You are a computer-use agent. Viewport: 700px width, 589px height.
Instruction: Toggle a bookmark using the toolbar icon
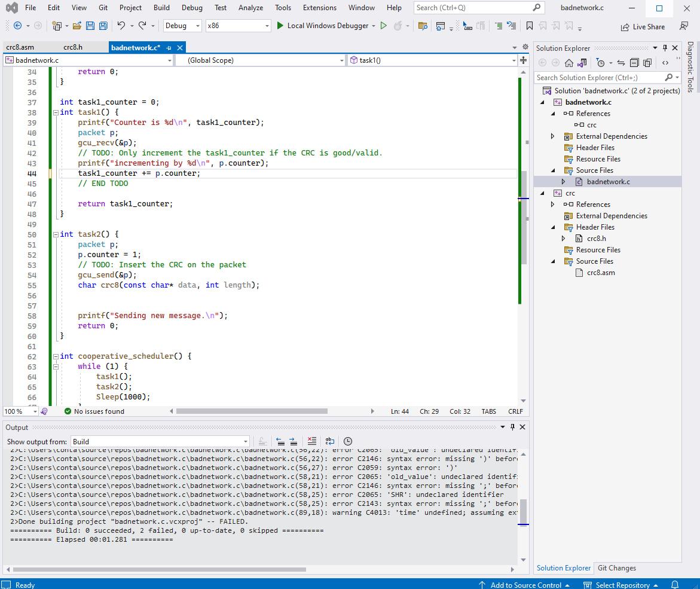[x=530, y=26]
